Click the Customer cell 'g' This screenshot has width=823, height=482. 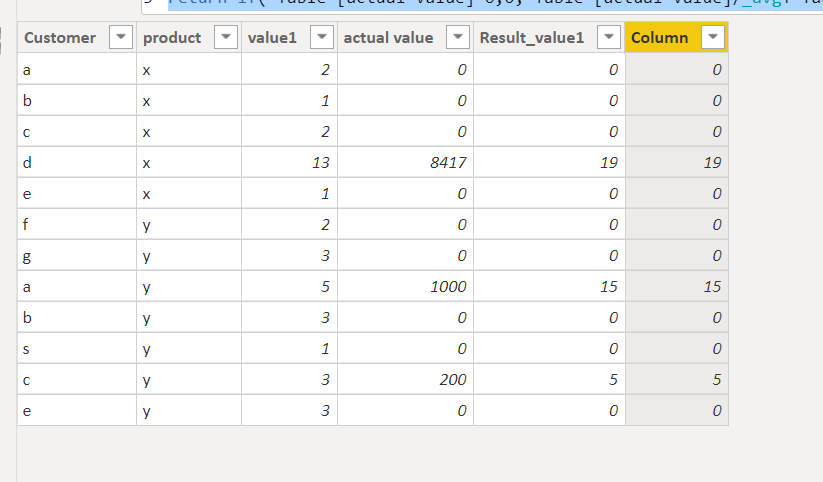[x=77, y=256]
